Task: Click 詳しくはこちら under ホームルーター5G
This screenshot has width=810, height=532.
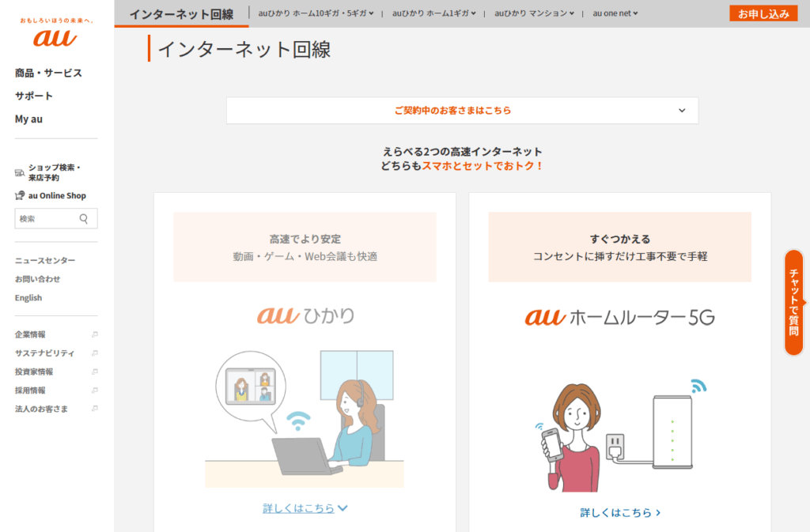Action: pyautogui.click(x=620, y=512)
